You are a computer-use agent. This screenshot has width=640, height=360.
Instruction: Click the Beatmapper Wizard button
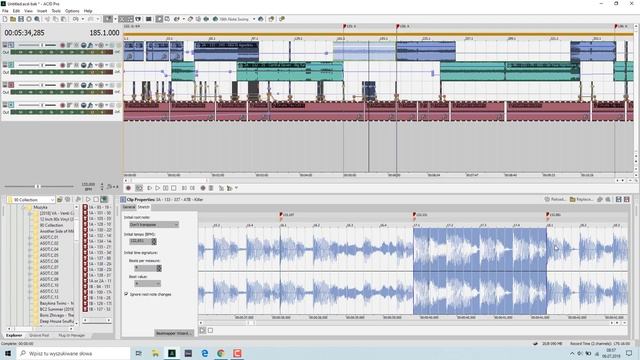click(173, 333)
